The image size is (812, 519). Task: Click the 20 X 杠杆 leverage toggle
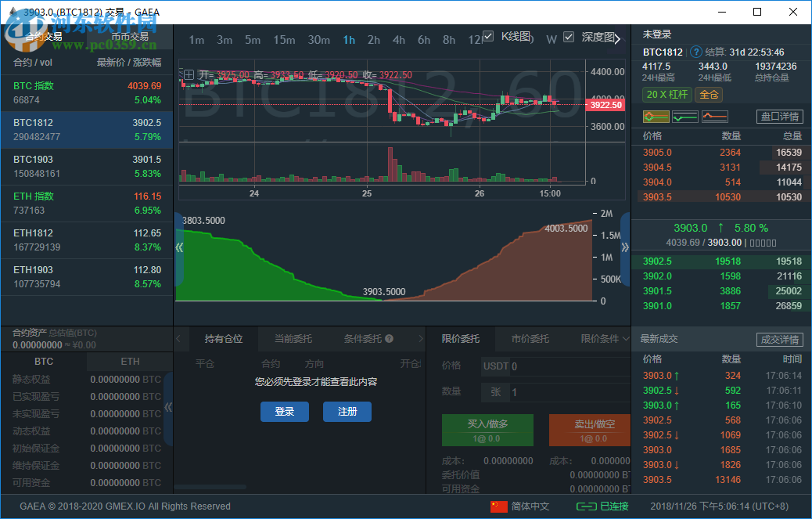coord(666,94)
